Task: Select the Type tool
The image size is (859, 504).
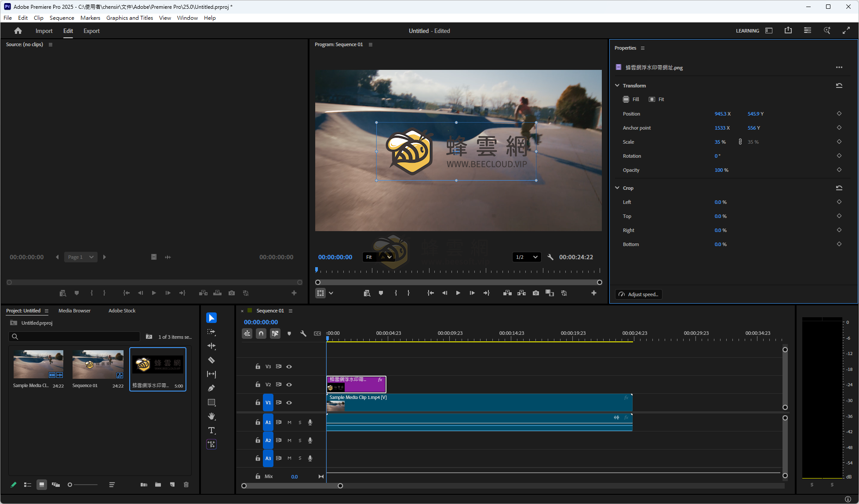Action: [x=211, y=430]
